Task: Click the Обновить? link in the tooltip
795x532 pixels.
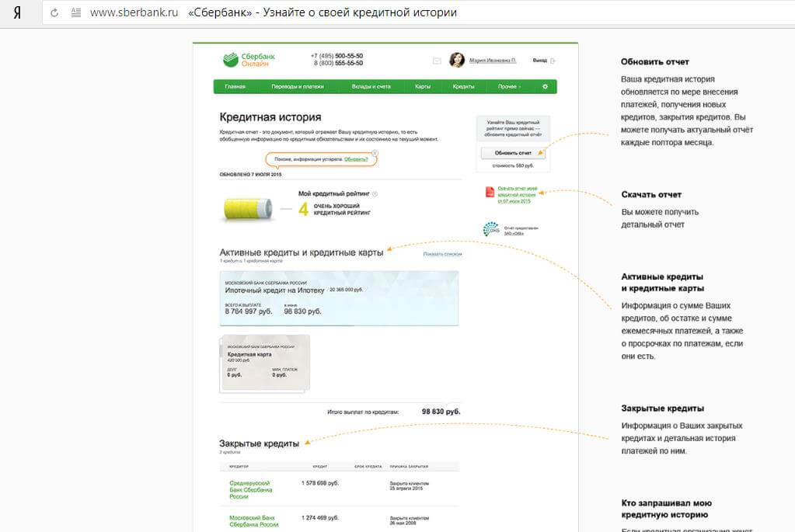Action: point(356,159)
